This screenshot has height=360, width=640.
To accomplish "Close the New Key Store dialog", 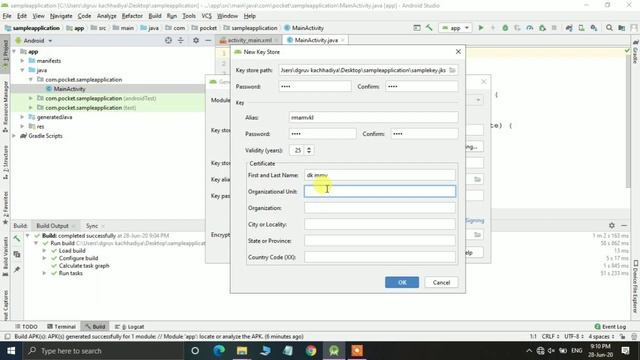I will click(x=458, y=52).
